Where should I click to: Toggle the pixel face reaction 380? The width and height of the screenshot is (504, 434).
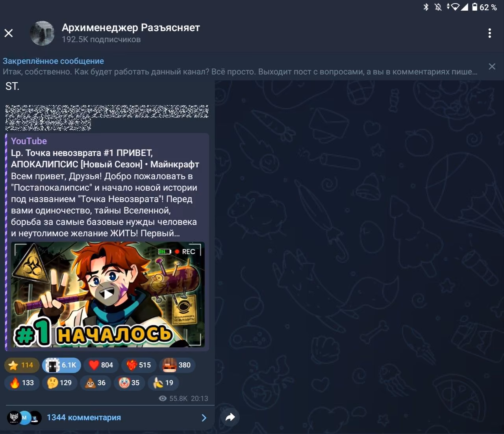pos(177,365)
